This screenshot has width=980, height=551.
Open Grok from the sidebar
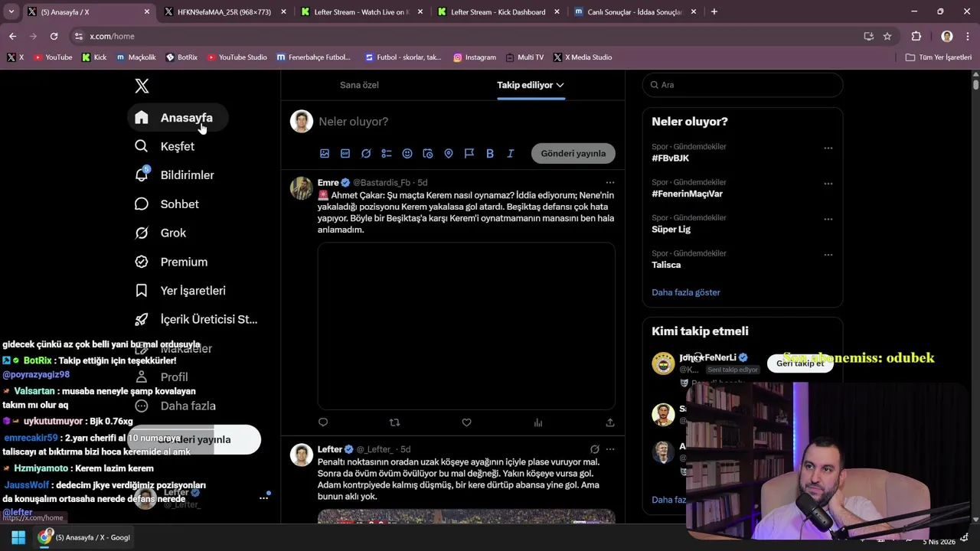point(161,233)
